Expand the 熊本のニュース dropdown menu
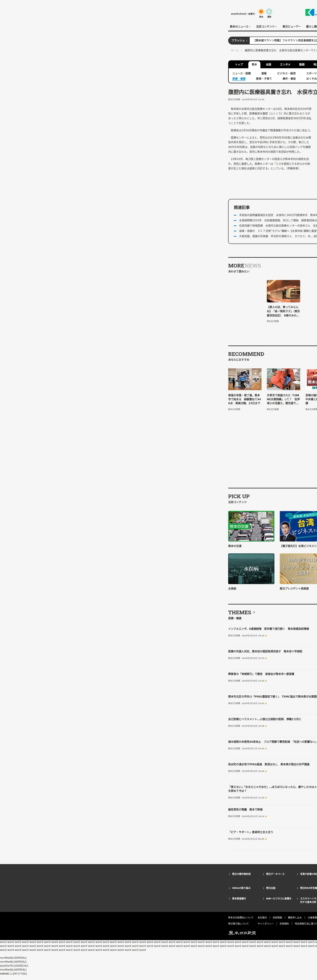This screenshot has width=317, height=980. (x=240, y=27)
